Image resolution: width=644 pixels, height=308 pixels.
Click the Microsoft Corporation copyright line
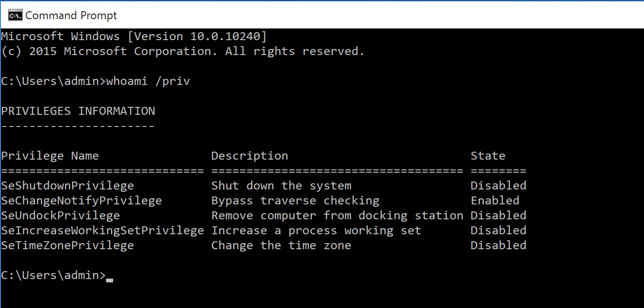[182, 51]
